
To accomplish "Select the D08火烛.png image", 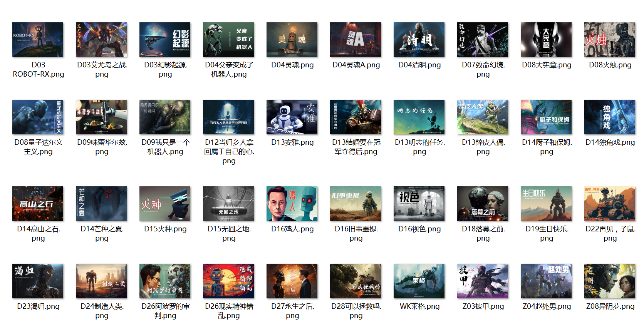I will click(610, 40).
